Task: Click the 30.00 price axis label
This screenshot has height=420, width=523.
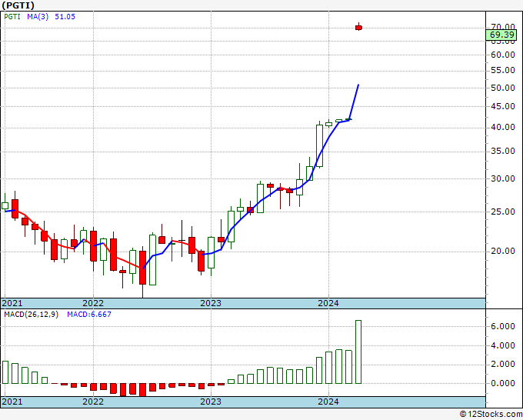Action: point(503,178)
